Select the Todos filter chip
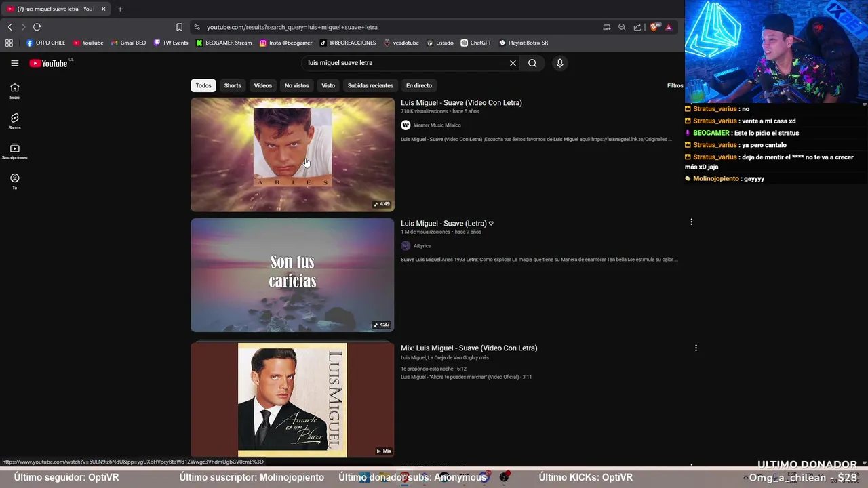The width and height of the screenshot is (868, 488). (x=203, y=85)
